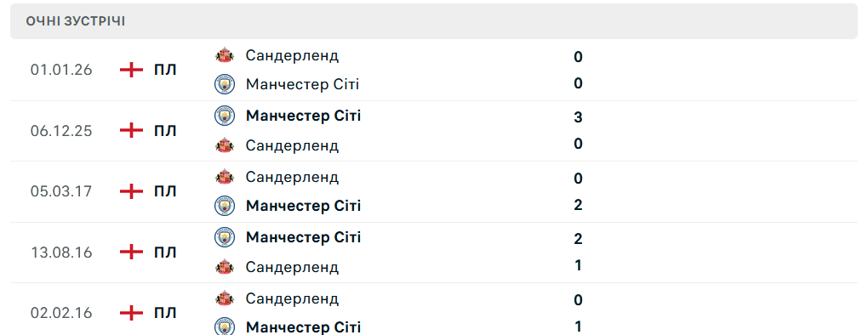Select bold Манчестер Сіті in 06.12.25 match
Viewport: 868px width, 335px height.
(x=303, y=116)
